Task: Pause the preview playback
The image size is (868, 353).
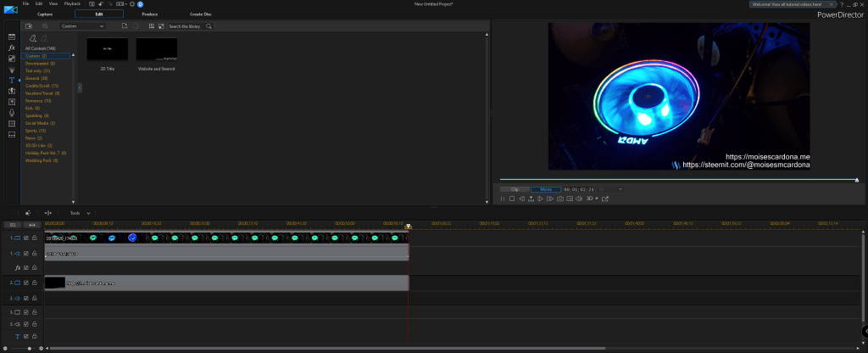Action: coord(503,199)
